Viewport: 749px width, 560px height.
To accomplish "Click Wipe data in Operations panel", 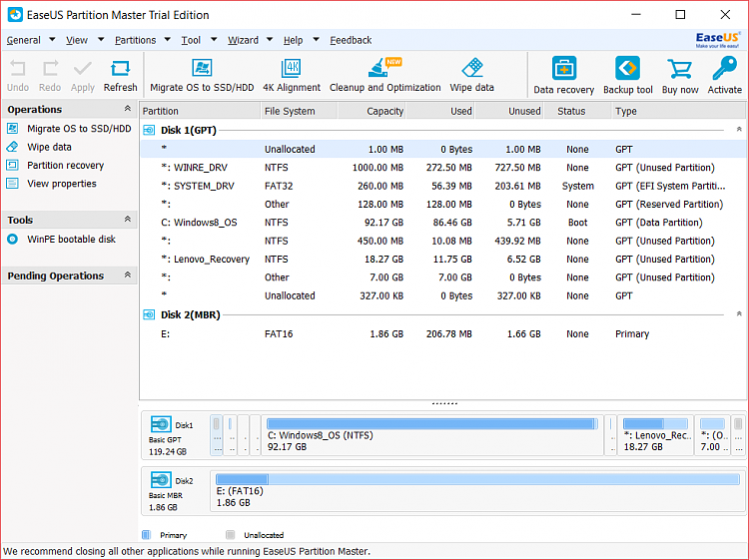I will click(x=49, y=147).
